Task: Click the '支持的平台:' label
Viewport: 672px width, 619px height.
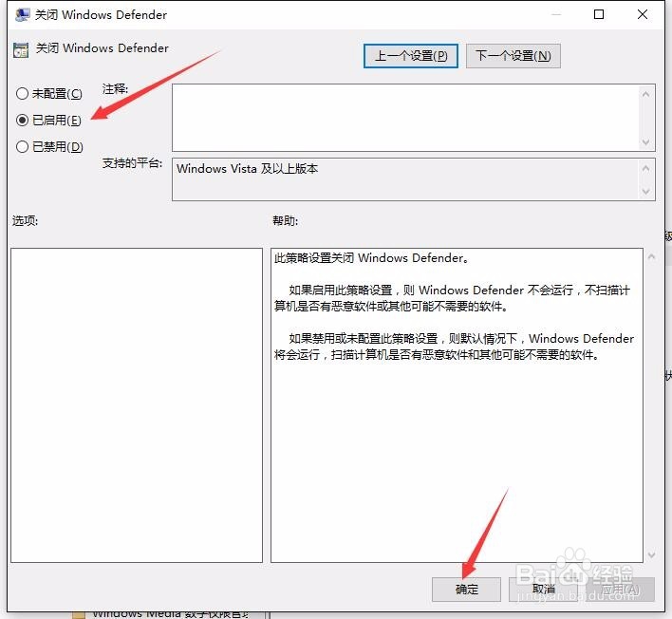Action: click(132, 163)
